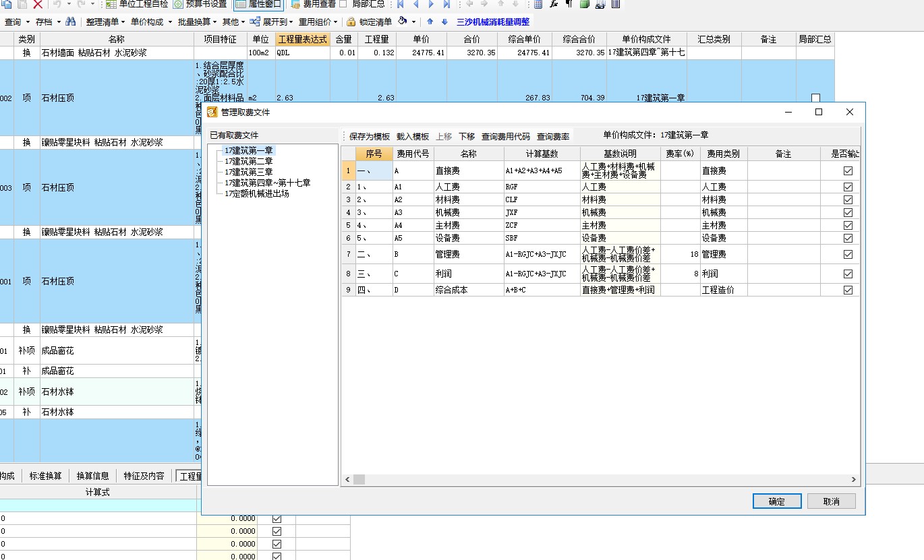Open the 展开到 expand-to dropdown

click(271, 22)
